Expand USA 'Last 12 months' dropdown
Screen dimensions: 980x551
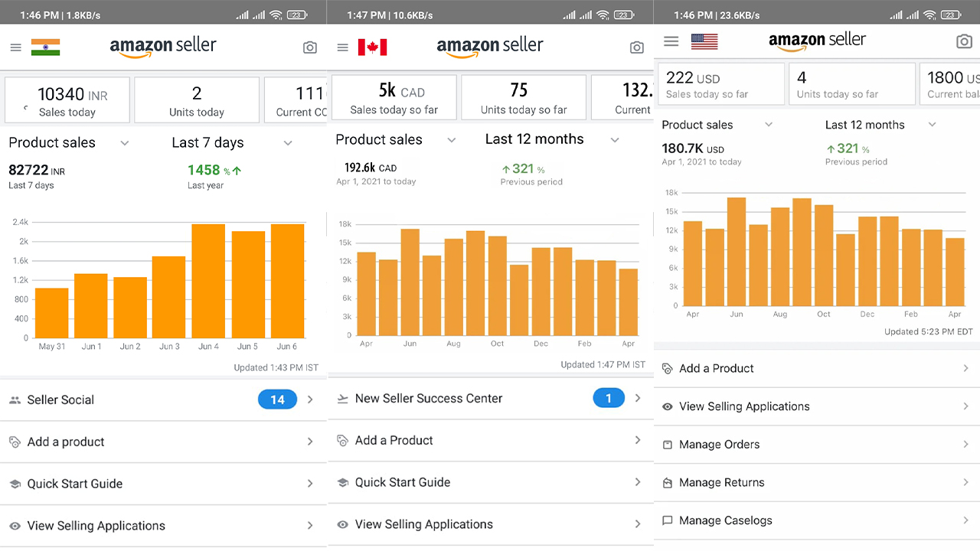pyautogui.click(x=932, y=125)
